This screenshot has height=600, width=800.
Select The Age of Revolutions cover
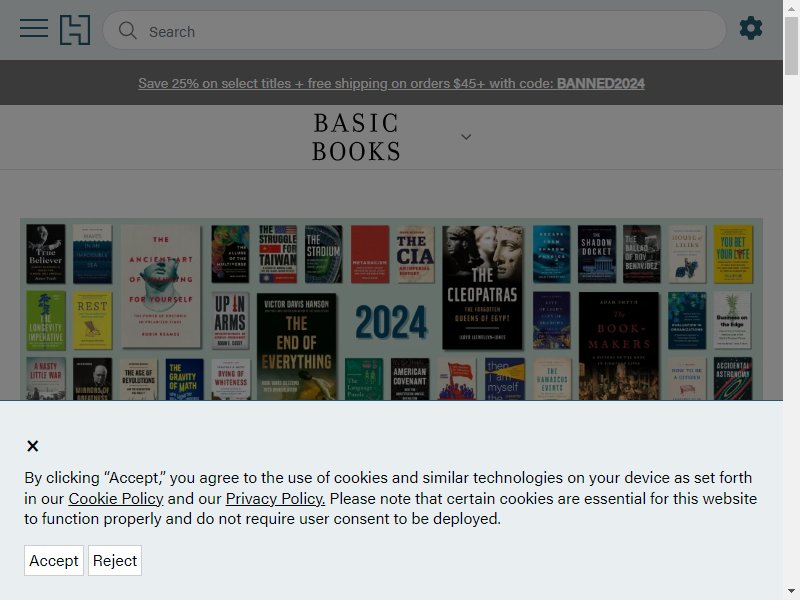click(x=138, y=379)
